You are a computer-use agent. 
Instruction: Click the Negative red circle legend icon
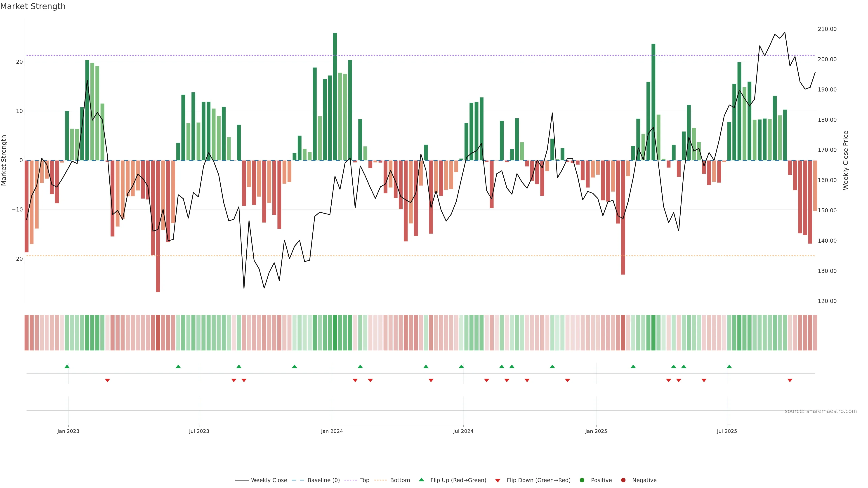tap(623, 480)
